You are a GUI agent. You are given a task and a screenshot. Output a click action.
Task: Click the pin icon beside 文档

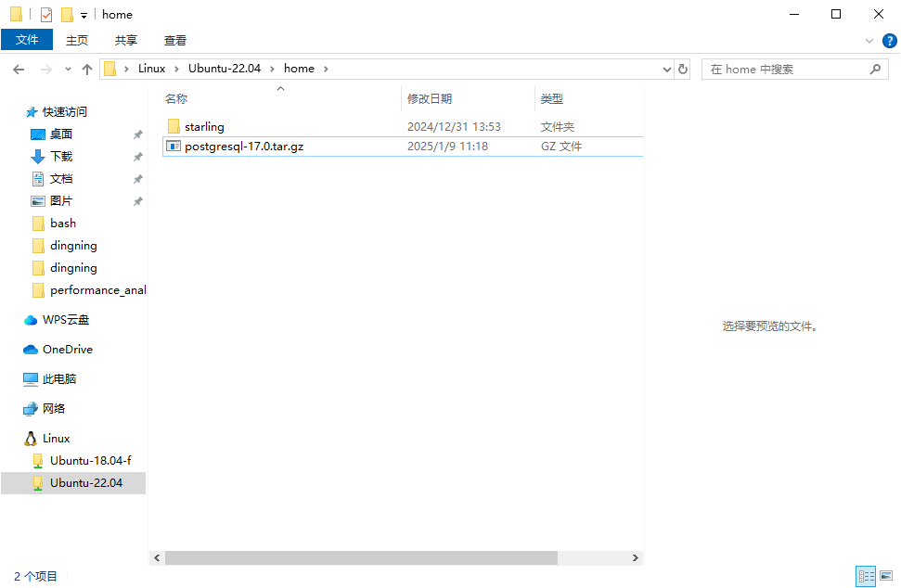[x=138, y=179]
